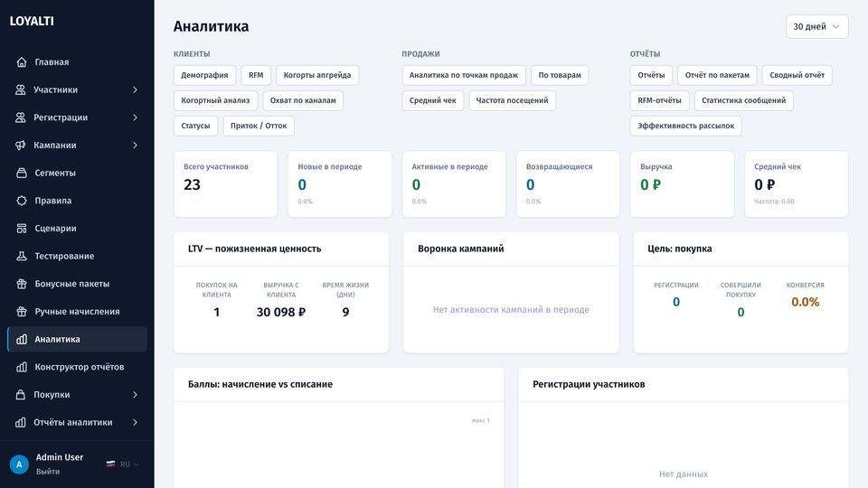The image size is (868, 488).
Task: Open the По товарам report
Action: pos(560,75)
